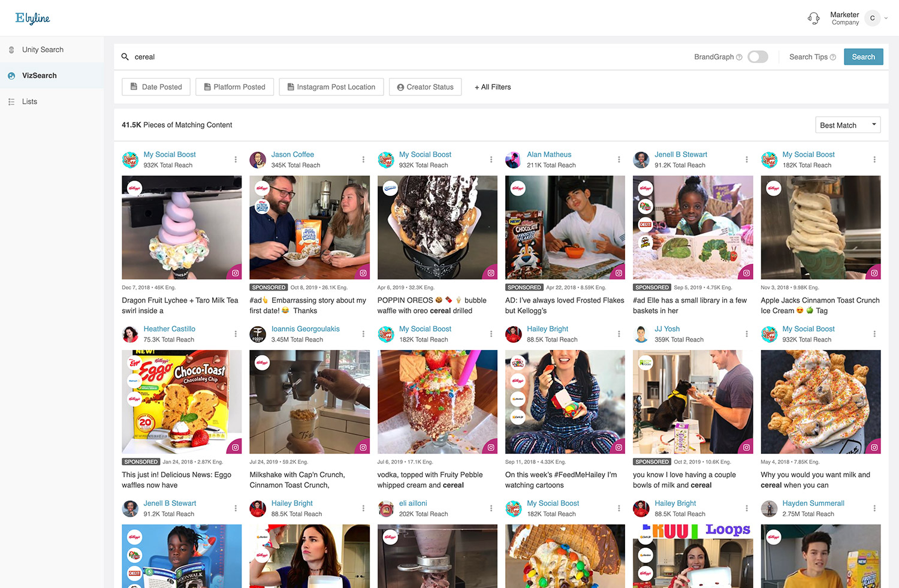Image resolution: width=899 pixels, height=588 pixels.
Task: Click the blue Search button
Action: click(x=864, y=57)
